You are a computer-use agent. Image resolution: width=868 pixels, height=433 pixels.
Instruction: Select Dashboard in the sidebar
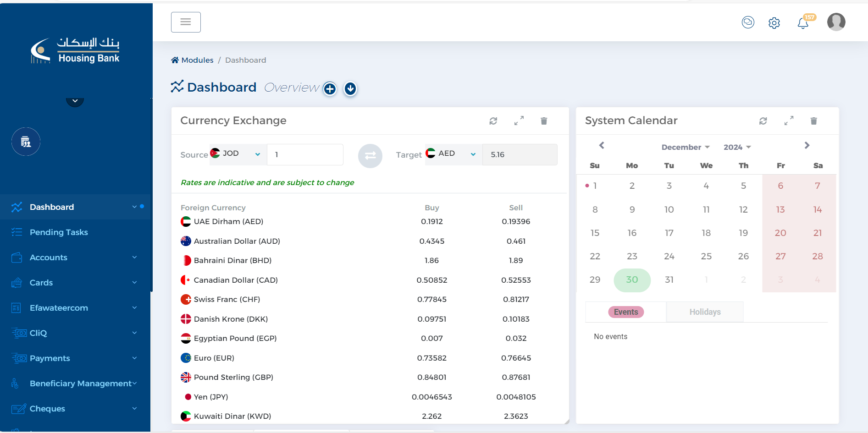[75, 207]
